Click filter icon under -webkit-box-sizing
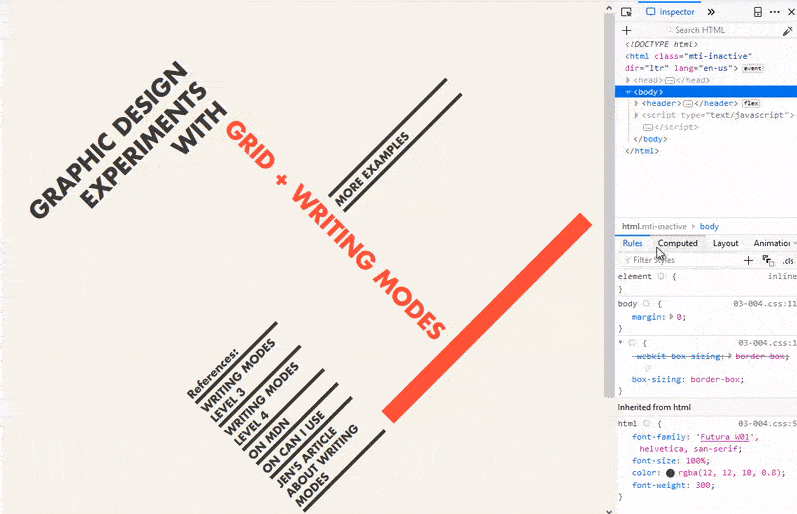797x514 pixels. (648, 368)
